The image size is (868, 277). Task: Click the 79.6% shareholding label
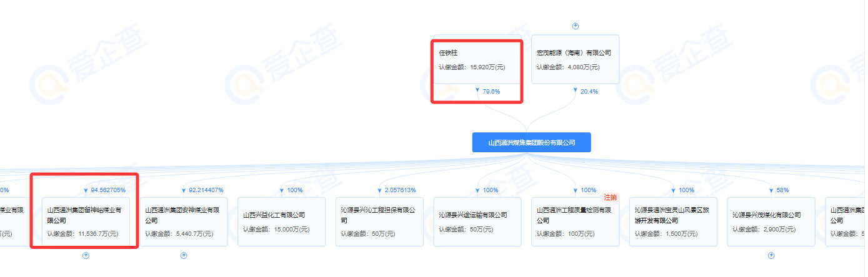(x=491, y=91)
